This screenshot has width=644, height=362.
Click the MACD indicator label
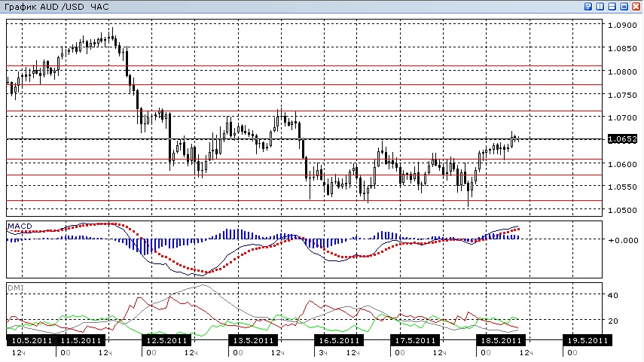20,226
